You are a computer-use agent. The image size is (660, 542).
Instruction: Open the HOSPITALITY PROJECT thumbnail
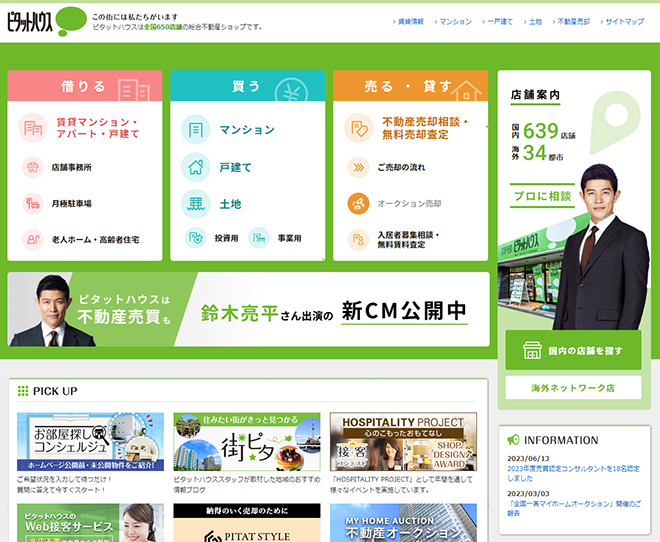click(403, 441)
